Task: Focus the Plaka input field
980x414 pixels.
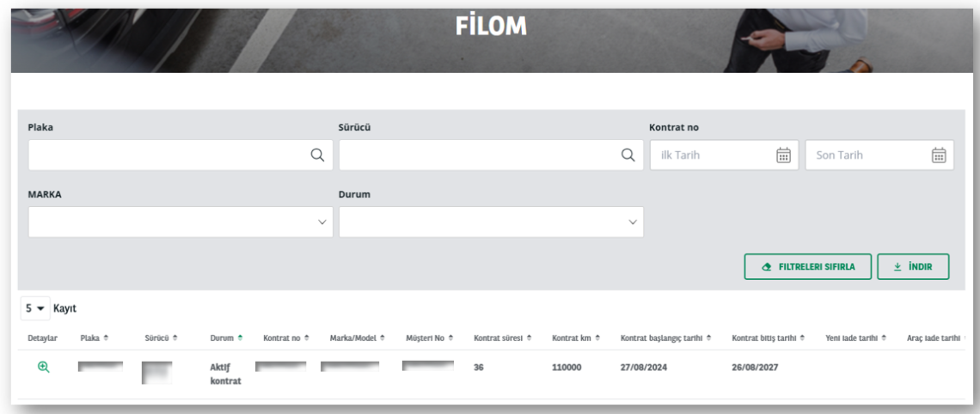Action: (x=168, y=155)
